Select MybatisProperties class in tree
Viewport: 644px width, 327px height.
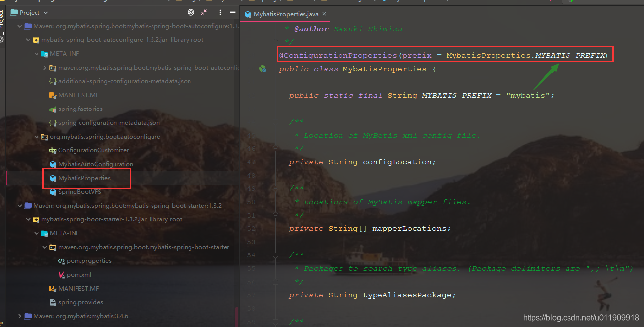(x=84, y=178)
